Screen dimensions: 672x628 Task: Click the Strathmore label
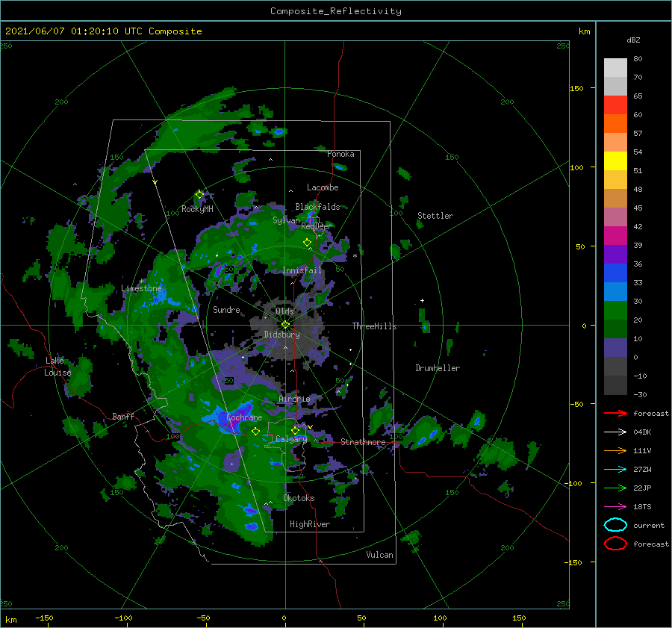pos(363,442)
